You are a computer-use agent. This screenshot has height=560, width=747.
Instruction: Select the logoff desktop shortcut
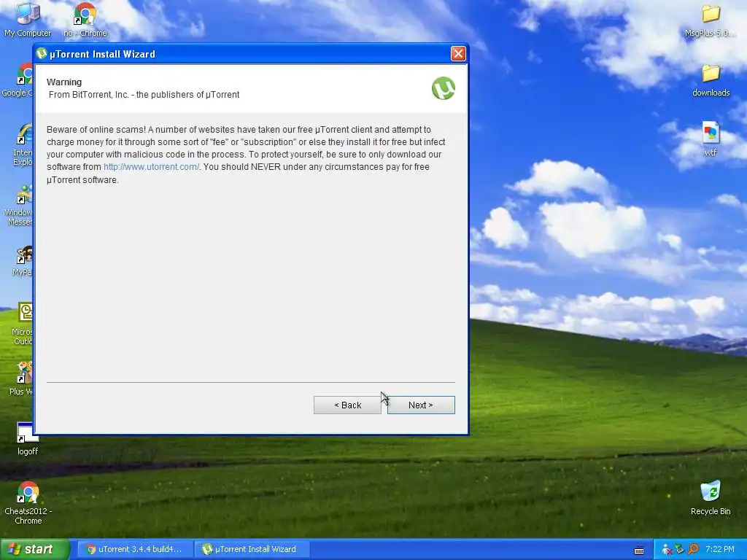(x=28, y=438)
